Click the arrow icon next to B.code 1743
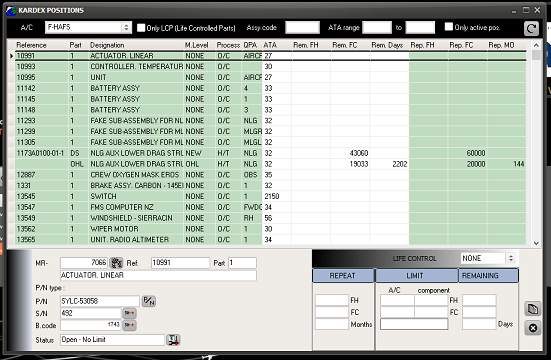Screen dimensions: 551x360 pyautogui.click(x=129, y=324)
